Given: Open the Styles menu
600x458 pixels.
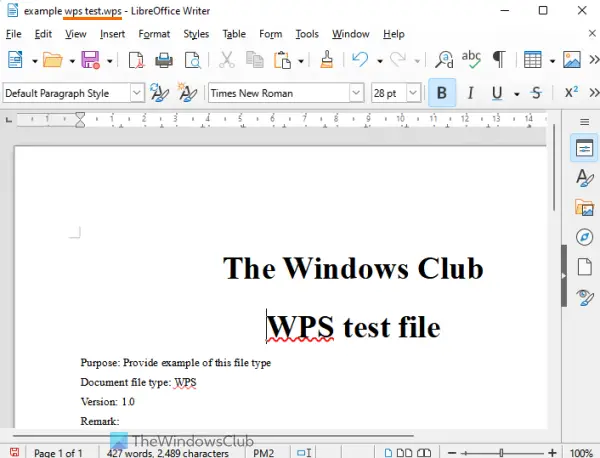Looking at the screenshot, I should [196, 34].
